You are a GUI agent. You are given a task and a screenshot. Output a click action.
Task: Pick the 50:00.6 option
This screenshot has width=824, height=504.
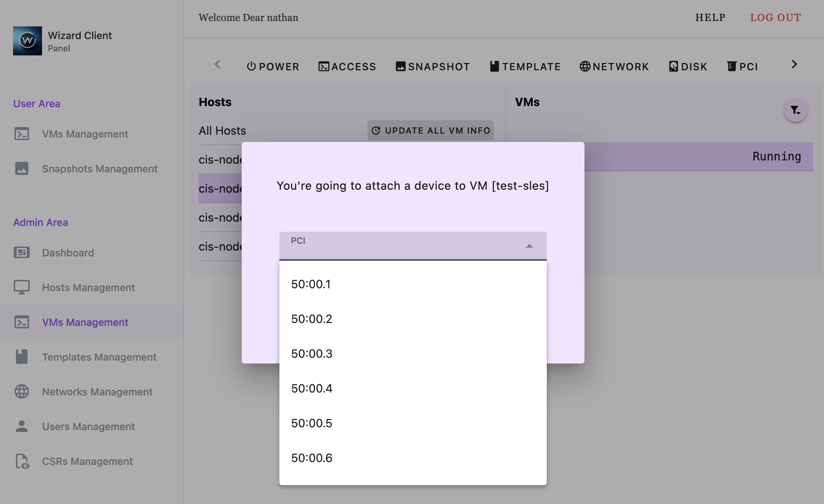(x=312, y=458)
